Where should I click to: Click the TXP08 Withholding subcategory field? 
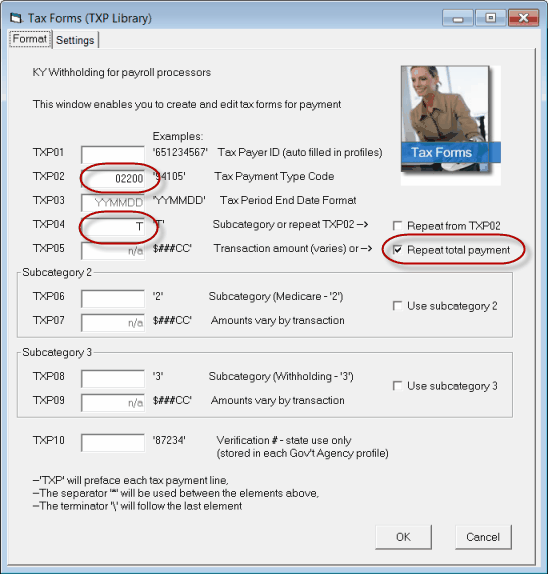pos(113,379)
